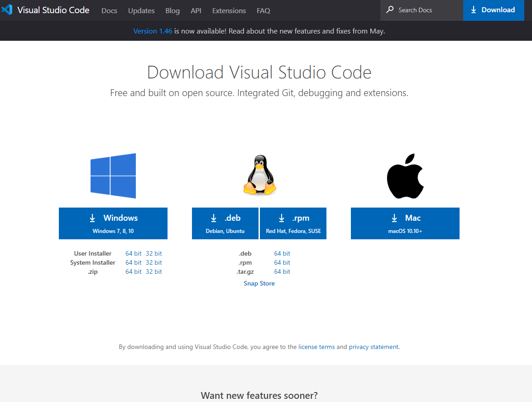Click the Download button in header

(494, 10)
